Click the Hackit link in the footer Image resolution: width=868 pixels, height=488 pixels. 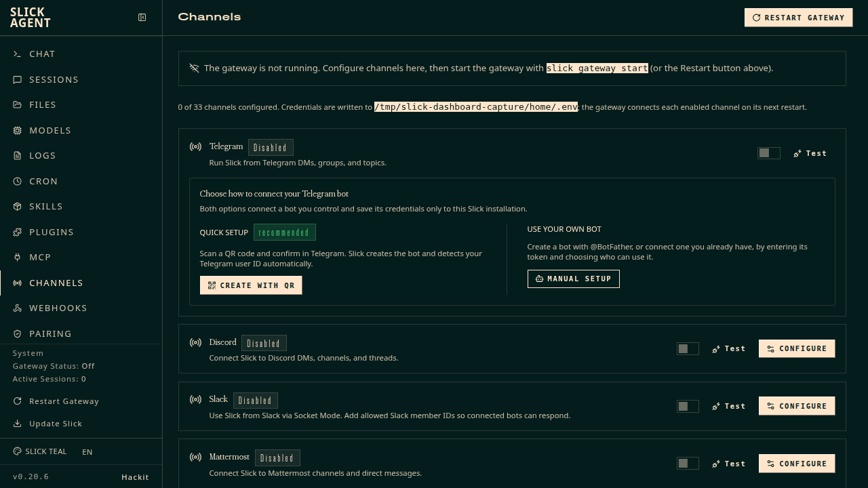point(135,477)
